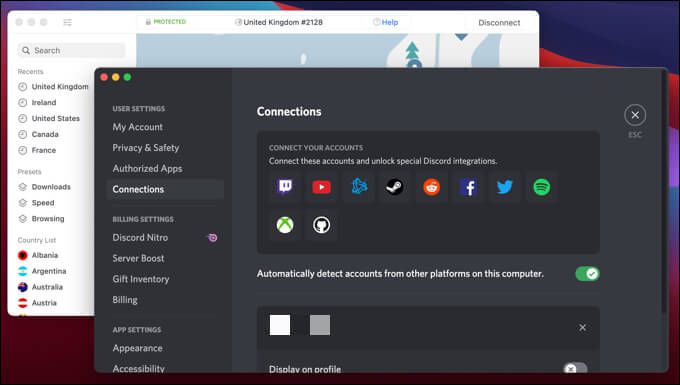Select Albania in Country List

tap(45, 255)
